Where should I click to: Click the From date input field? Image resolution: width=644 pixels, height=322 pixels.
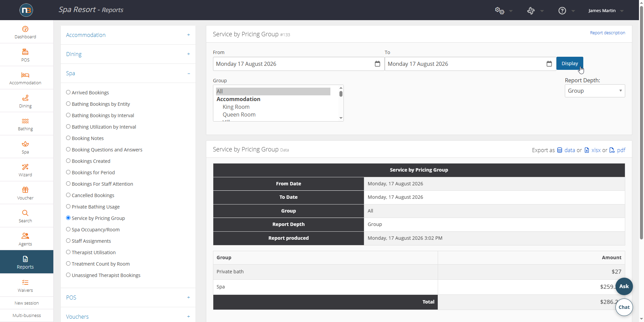[x=299, y=64]
